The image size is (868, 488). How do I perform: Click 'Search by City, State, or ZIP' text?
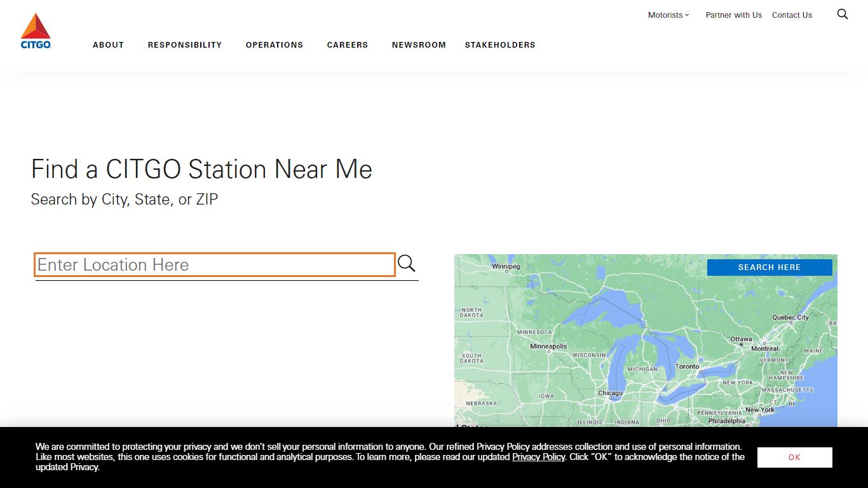tap(125, 200)
